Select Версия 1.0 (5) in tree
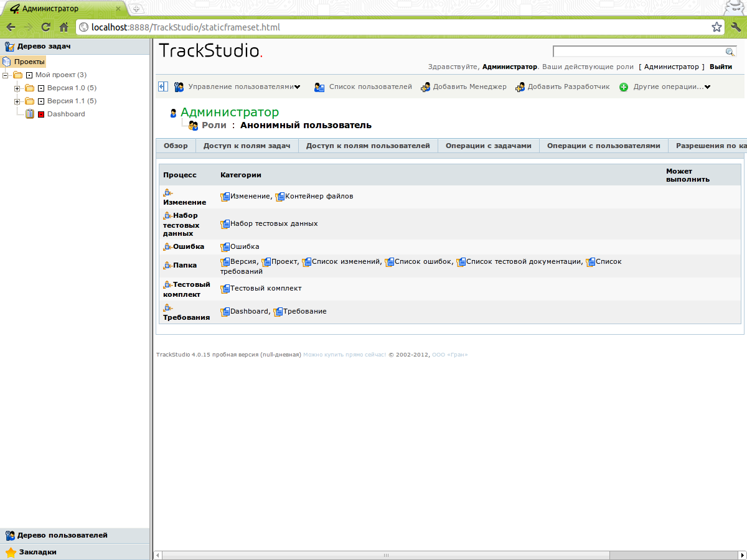This screenshot has height=560, width=747. coord(72,88)
